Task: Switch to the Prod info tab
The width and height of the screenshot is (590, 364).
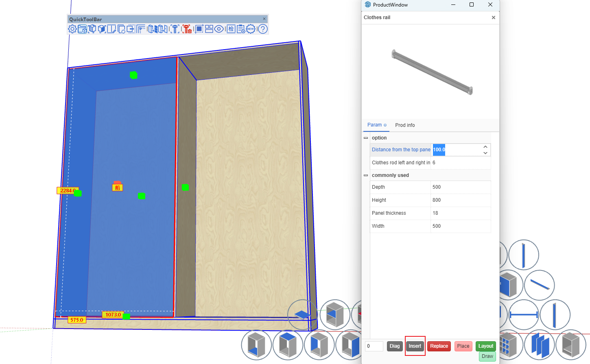Action: pos(405,125)
